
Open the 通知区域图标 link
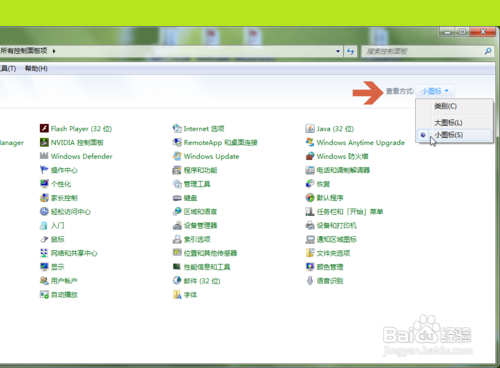coord(337,239)
